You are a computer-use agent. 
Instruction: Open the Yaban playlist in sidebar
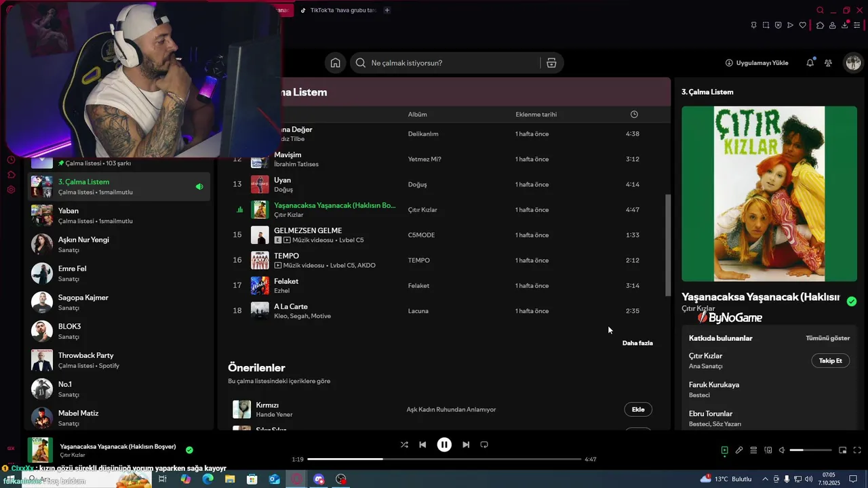coord(119,216)
